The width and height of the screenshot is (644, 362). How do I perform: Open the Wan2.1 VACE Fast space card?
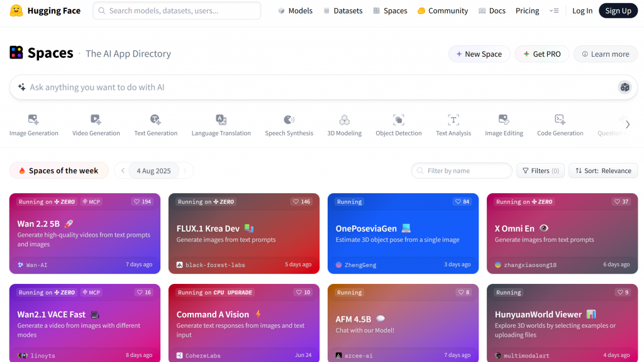coord(85,323)
